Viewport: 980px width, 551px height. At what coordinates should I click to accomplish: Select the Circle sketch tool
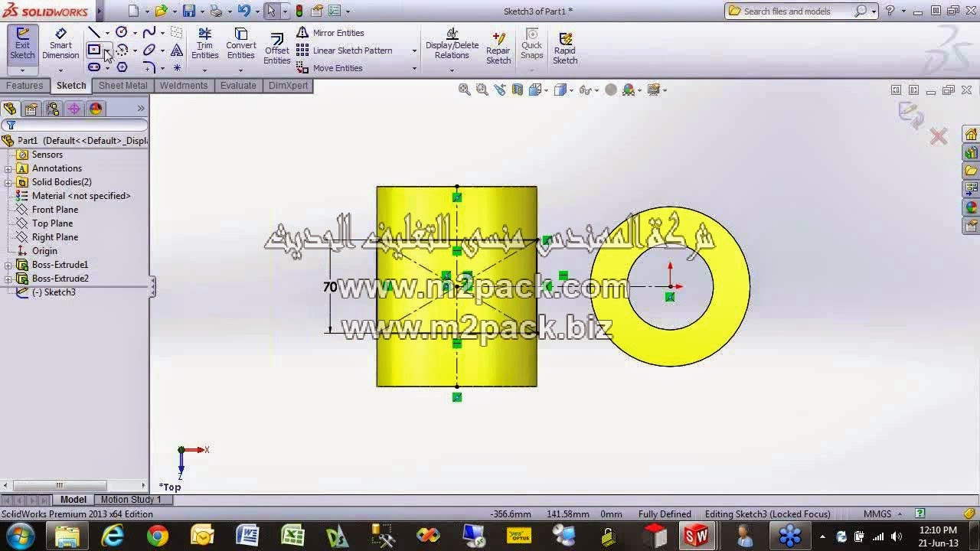point(121,32)
